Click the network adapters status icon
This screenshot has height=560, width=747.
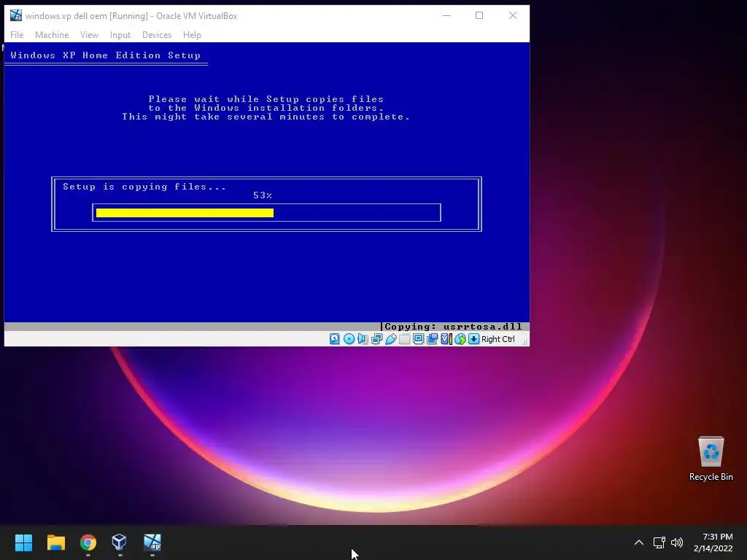[x=376, y=338]
